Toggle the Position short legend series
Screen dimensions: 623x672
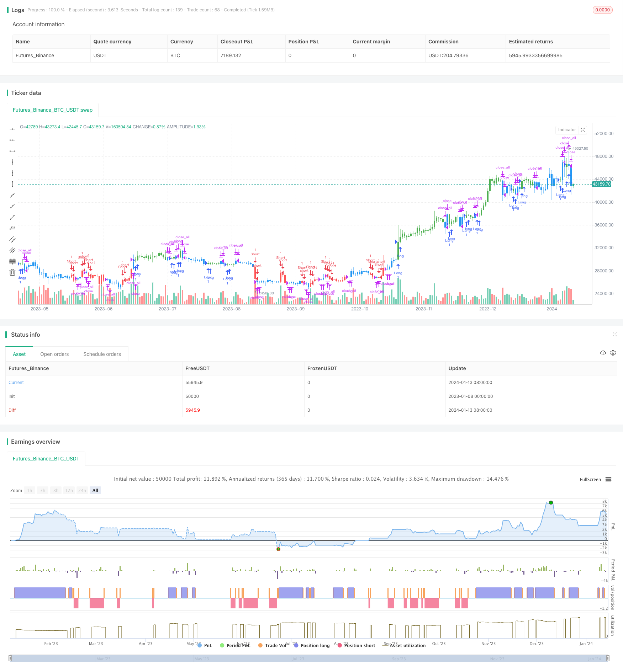pos(357,645)
